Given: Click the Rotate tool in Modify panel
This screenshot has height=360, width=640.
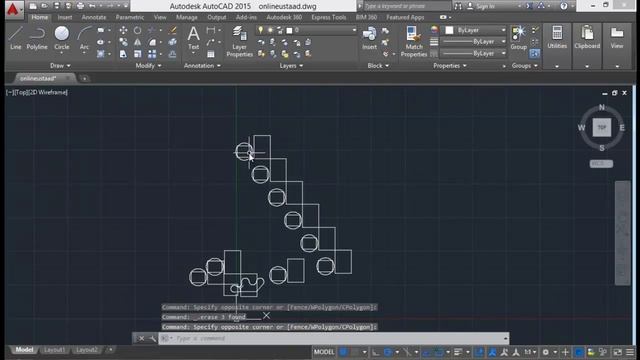Looking at the screenshot, I should click(138, 30).
